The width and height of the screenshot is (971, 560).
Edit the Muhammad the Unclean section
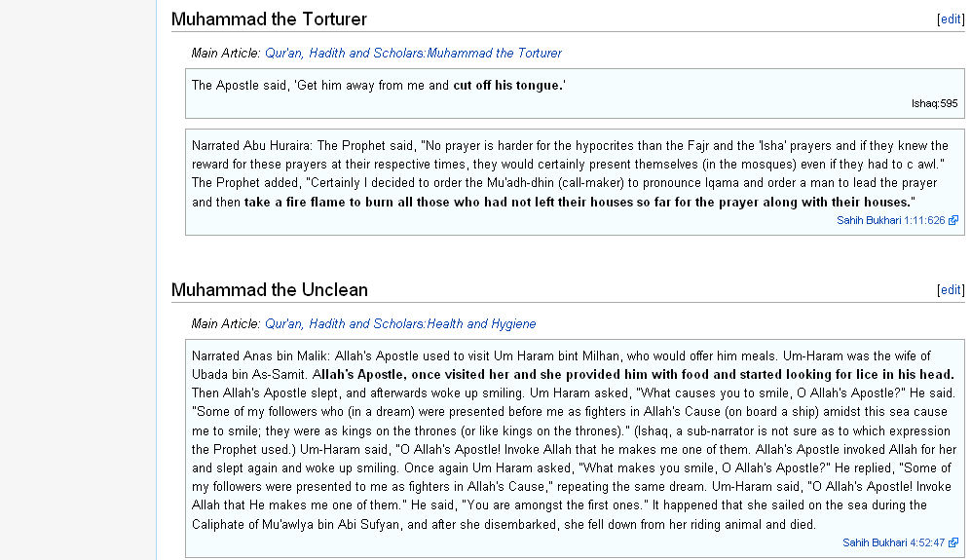pos(950,290)
